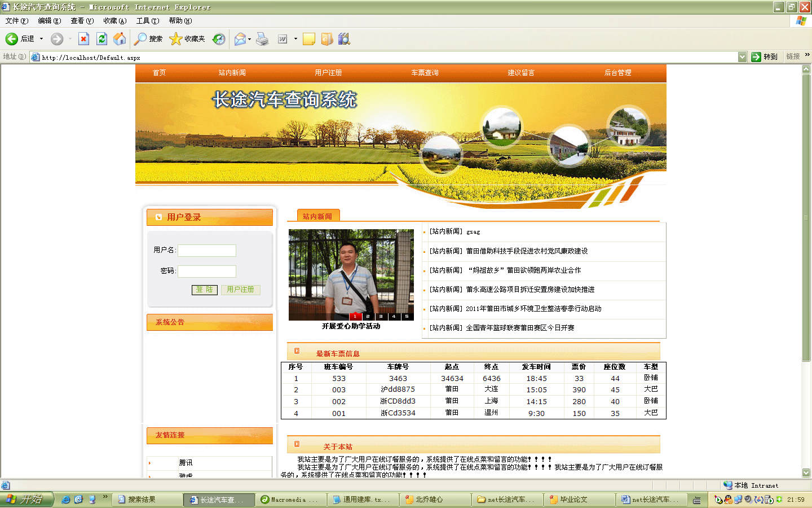Click the Stop loading icon in toolbar
This screenshot has width=812, height=508.
pos(83,39)
